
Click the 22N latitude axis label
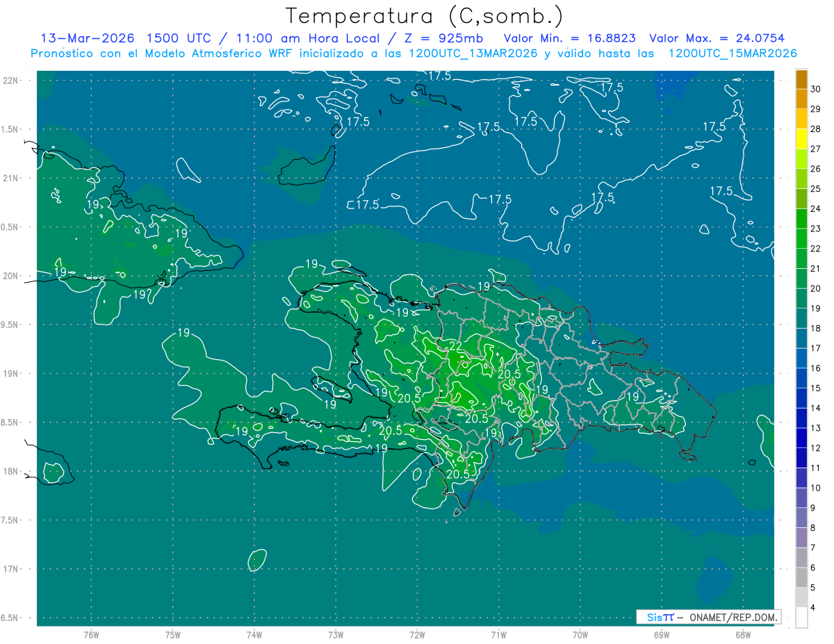10,80
